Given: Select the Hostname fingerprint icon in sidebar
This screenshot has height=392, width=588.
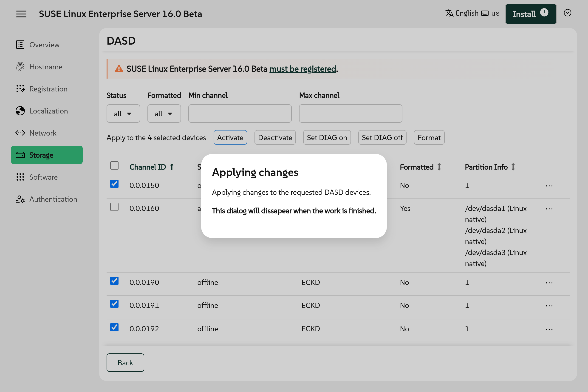Looking at the screenshot, I should pyautogui.click(x=20, y=67).
